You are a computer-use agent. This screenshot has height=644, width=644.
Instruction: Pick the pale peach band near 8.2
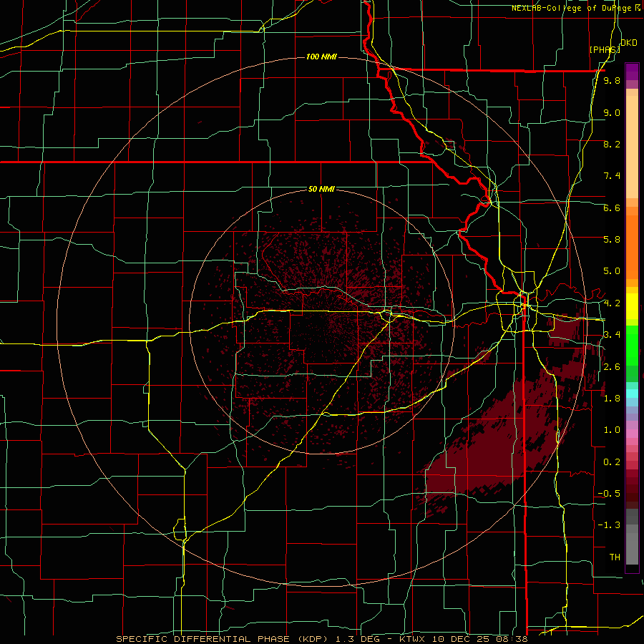tap(632, 146)
